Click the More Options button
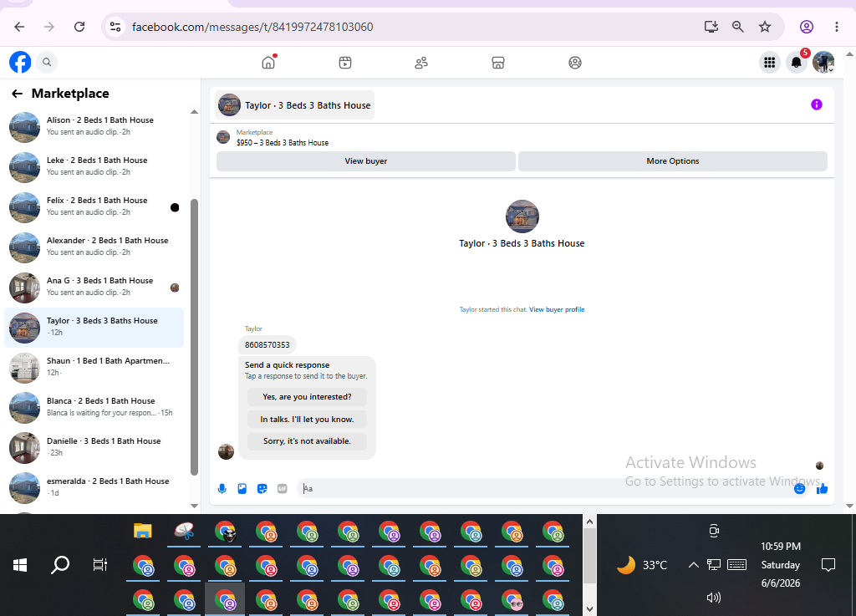Image resolution: width=856 pixels, height=616 pixels. (x=673, y=161)
